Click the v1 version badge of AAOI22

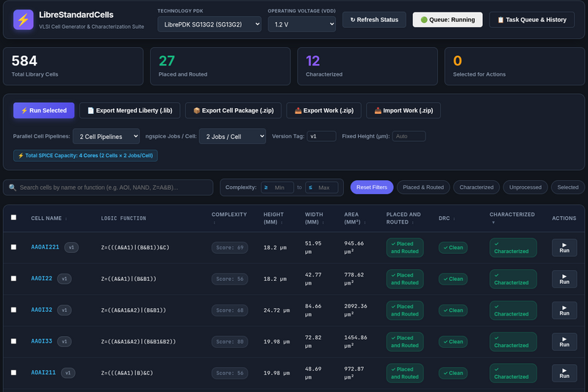tap(64, 279)
